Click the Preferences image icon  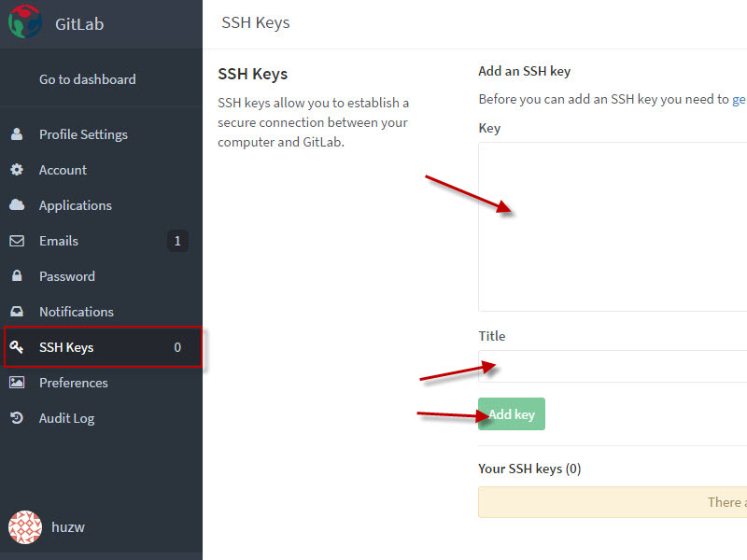(17, 383)
